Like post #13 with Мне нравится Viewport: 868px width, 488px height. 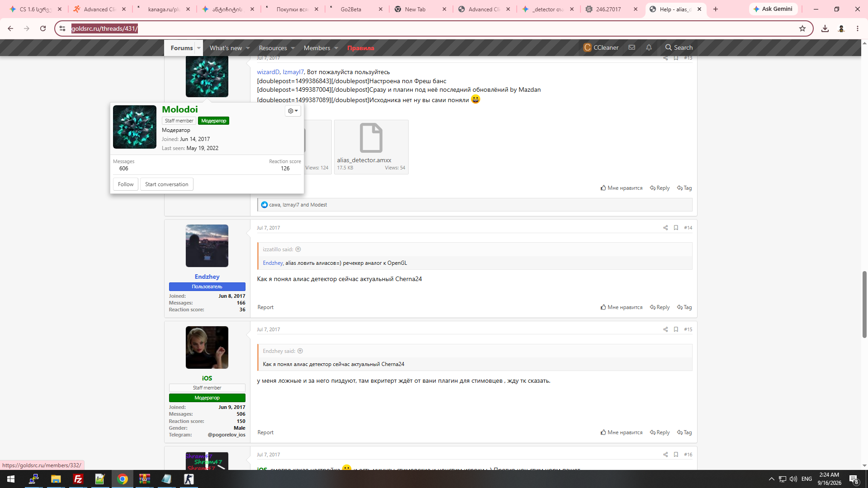click(x=622, y=188)
